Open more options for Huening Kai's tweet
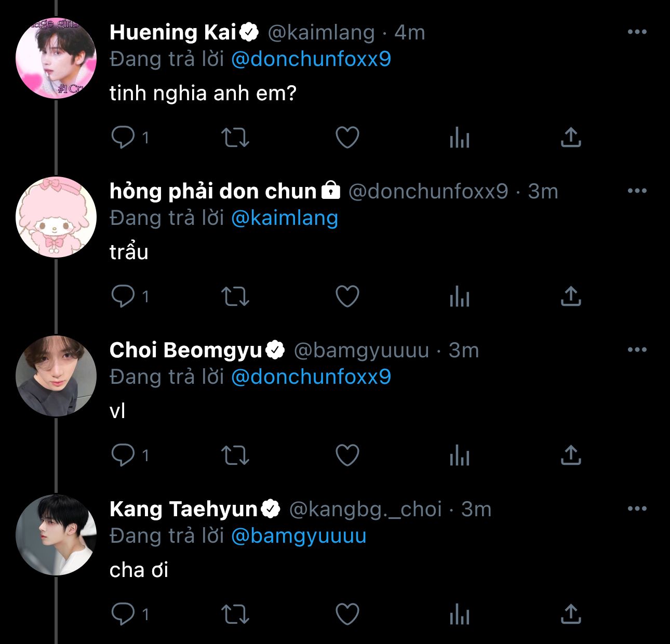Viewport: 670px width, 644px height. point(637,32)
